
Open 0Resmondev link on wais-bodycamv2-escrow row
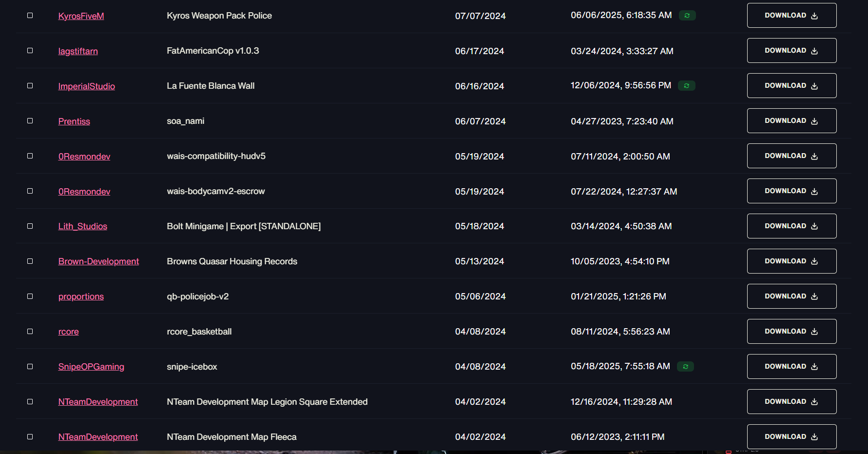(84, 192)
